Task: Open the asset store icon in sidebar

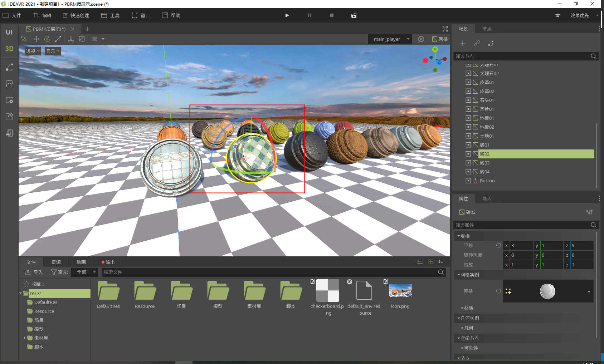Action: pos(9,84)
